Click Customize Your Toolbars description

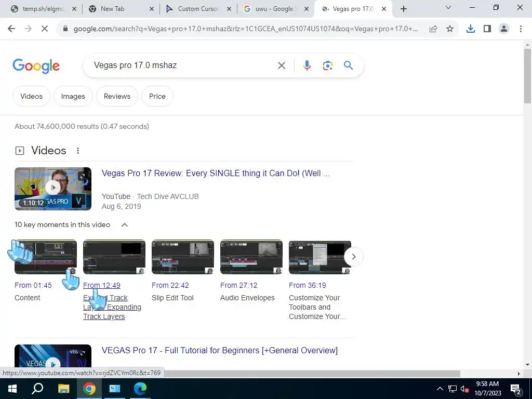317,307
